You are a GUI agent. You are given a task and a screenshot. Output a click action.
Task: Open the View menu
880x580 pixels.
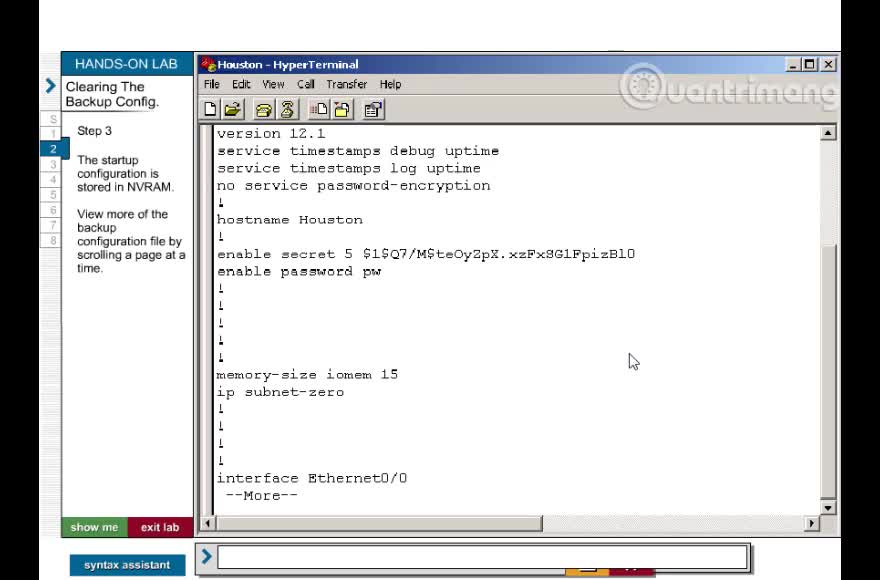[273, 84]
